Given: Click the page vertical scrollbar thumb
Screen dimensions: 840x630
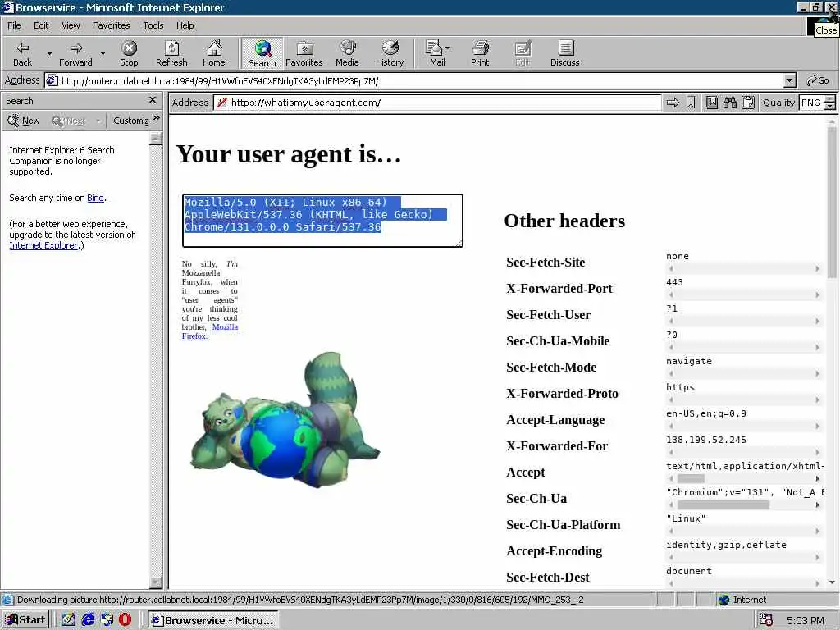Looking at the screenshot, I should pyautogui.click(x=832, y=203).
